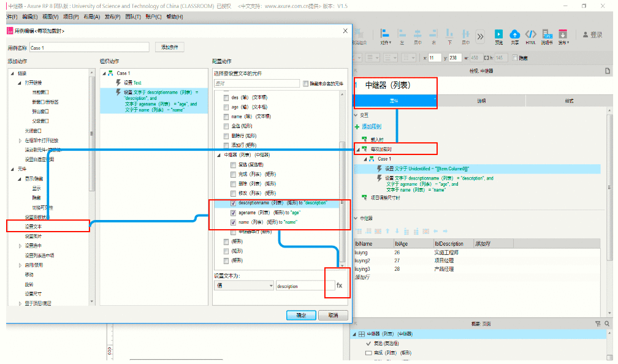Image resolution: width=618 pixels, height=364 pixels.
Task: Expand the 在框架中打开链接 node
Action: (x=20, y=140)
